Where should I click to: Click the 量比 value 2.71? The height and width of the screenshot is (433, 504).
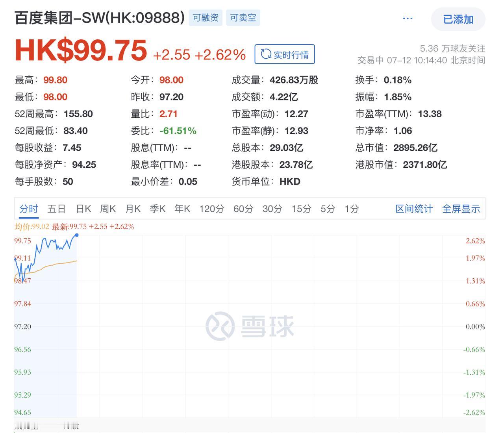point(169,114)
